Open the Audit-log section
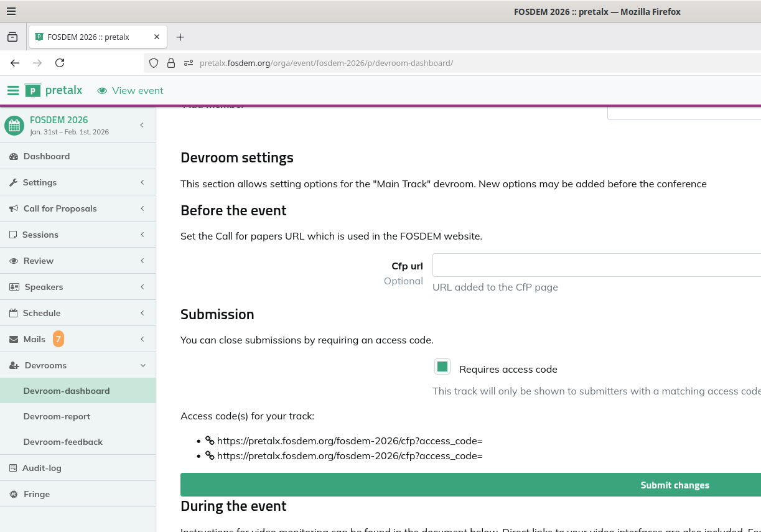761x532 pixels. tap(41, 467)
